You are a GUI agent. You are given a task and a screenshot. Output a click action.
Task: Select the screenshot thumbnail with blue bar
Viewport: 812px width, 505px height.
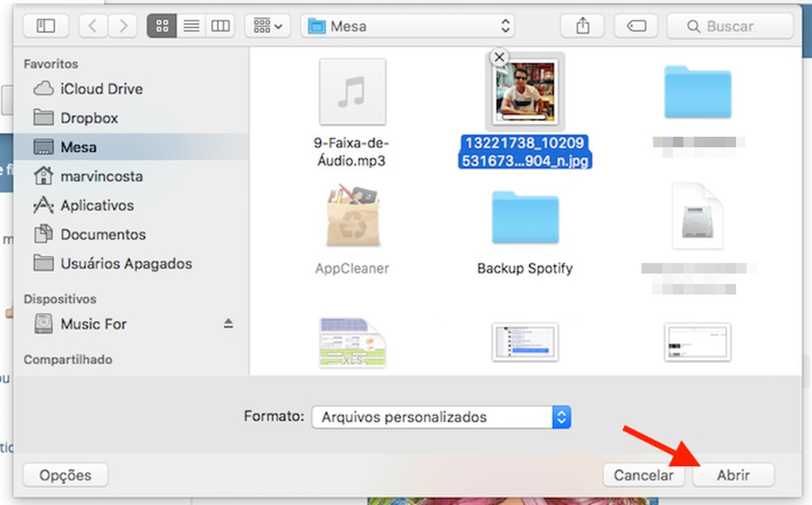[x=525, y=342]
